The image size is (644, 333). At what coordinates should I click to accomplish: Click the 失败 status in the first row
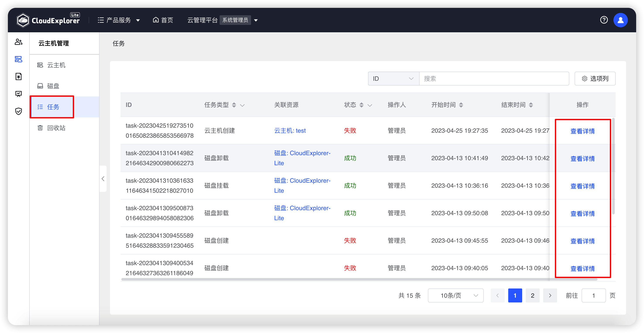[350, 131]
